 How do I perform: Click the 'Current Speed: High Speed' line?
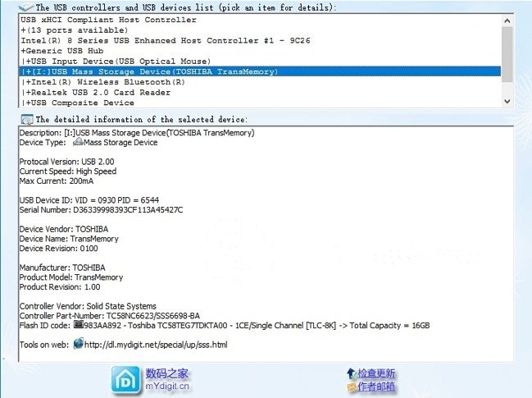click(x=68, y=172)
